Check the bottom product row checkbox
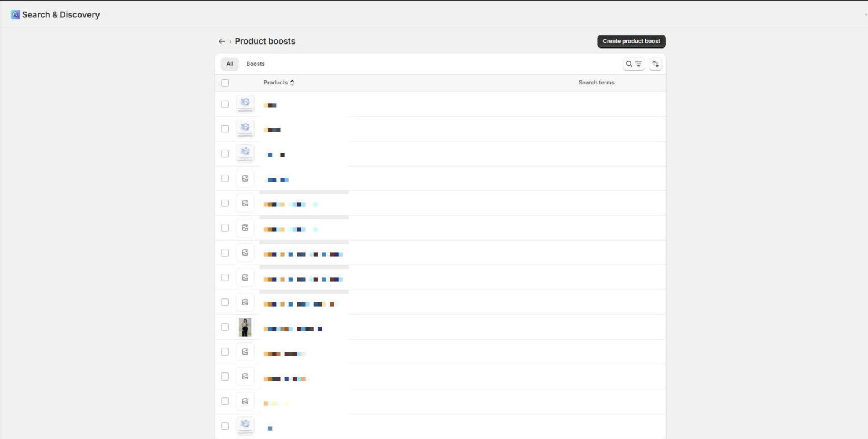Image resolution: width=868 pixels, height=439 pixels. point(225,426)
